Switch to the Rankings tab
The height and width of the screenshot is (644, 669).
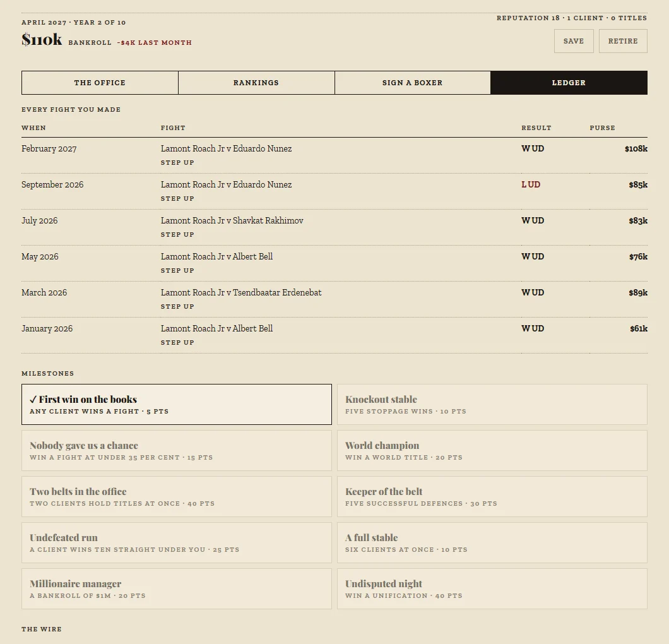click(256, 83)
